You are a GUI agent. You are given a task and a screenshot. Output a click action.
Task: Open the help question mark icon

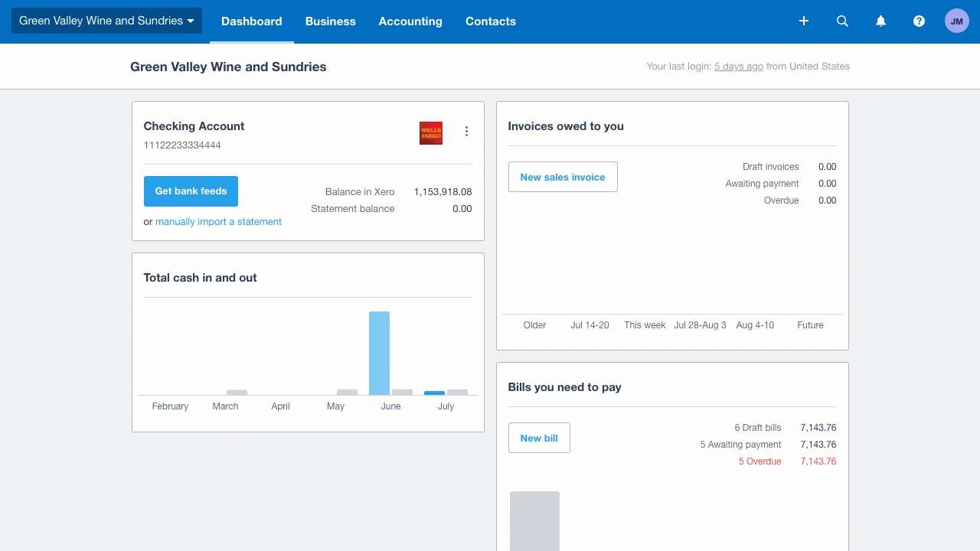pyautogui.click(x=919, y=21)
